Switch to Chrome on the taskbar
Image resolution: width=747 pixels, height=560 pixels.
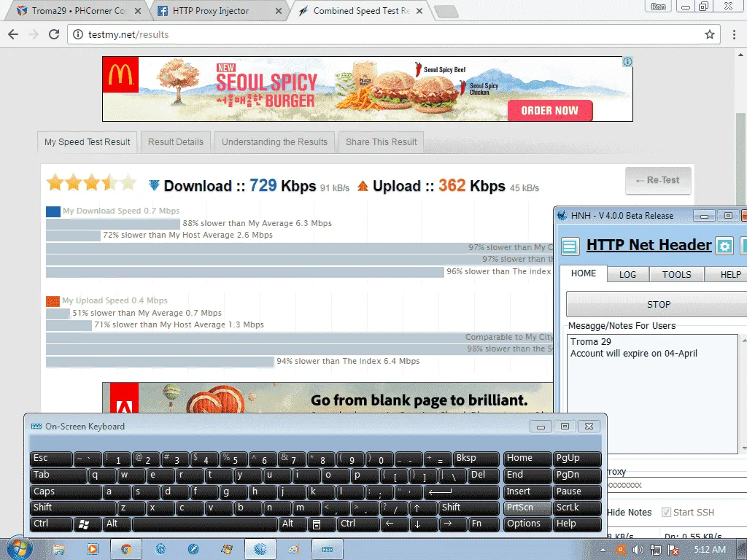click(125, 550)
